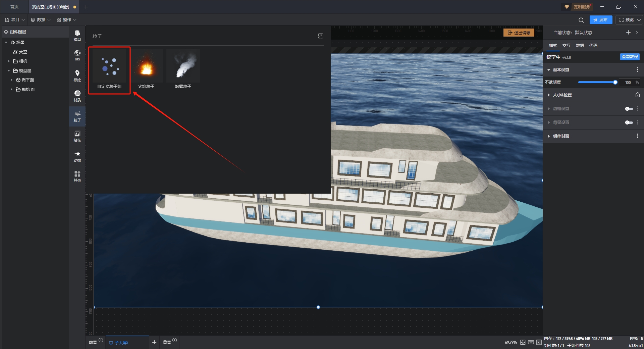
Task: Add a new sub-screen with the plus button
Action: (154, 342)
